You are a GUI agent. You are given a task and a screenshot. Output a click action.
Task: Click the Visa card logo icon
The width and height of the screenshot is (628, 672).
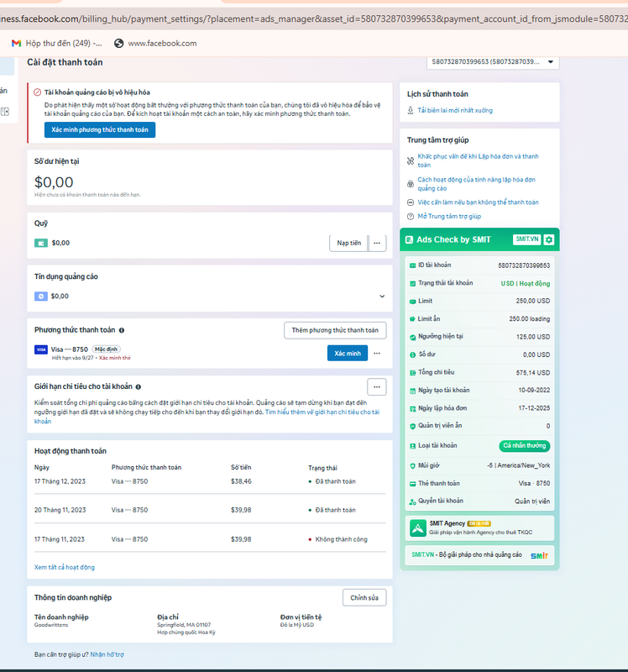[x=41, y=349]
